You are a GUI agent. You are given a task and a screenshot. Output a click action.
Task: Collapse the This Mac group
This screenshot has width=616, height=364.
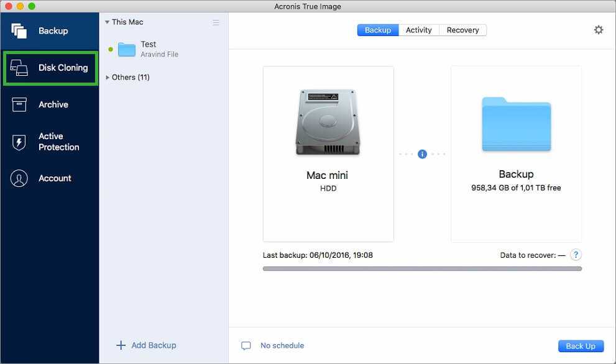click(x=107, y=22)
